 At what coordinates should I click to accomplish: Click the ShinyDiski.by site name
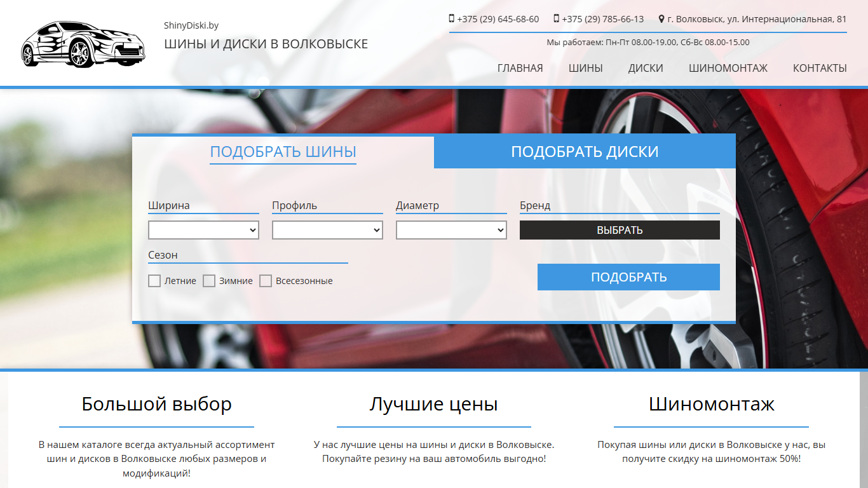point(191,25)
